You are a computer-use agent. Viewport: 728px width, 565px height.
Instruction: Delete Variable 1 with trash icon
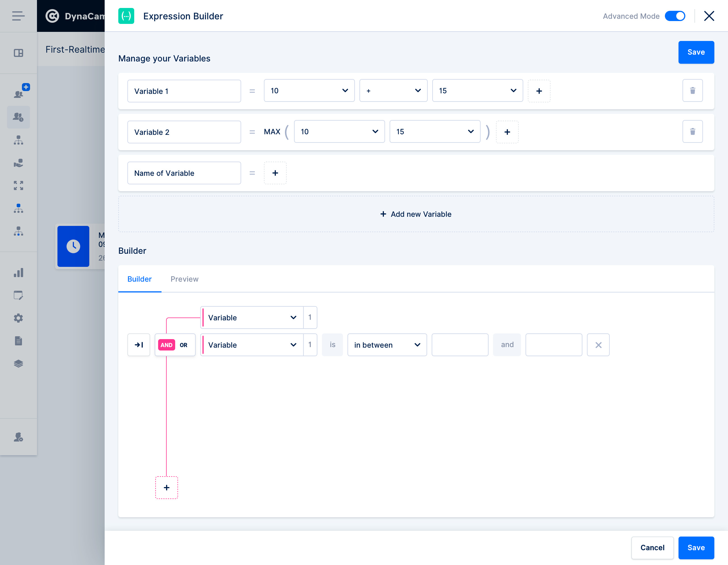tap(692, 91)
